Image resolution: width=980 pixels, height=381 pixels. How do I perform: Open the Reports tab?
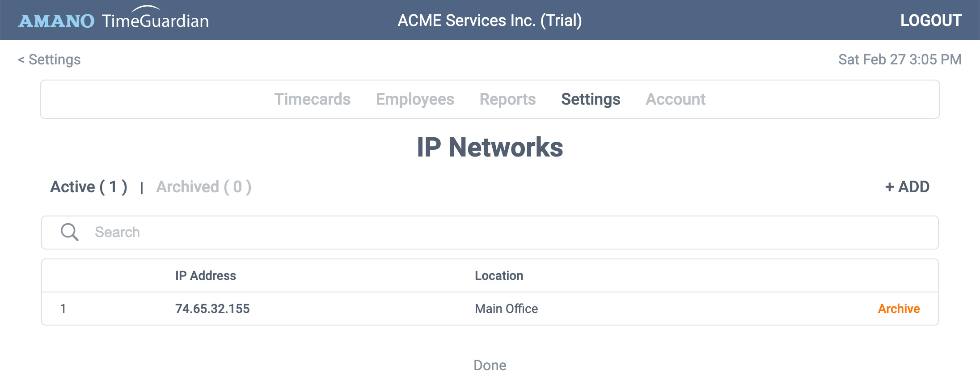coord(507,99)
